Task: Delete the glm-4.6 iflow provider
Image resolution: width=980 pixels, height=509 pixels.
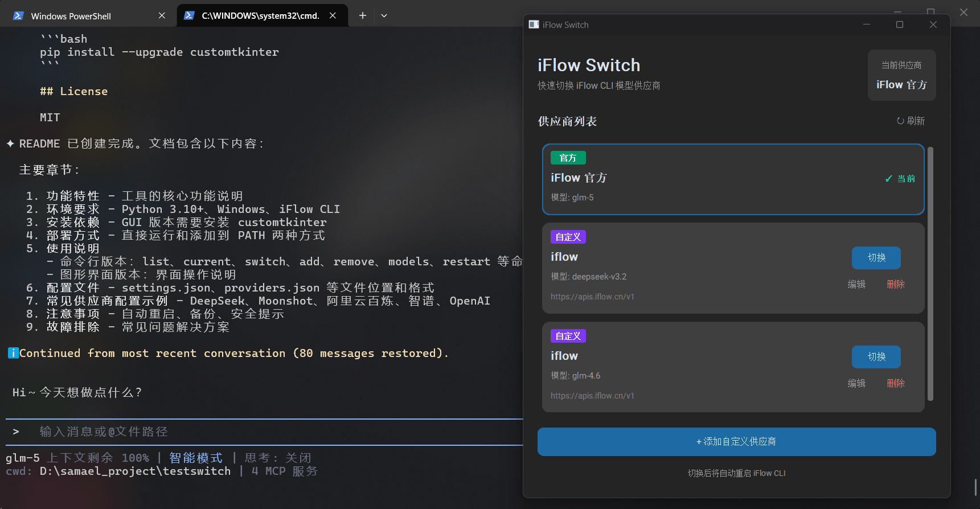Action: pyautogui.click(x=896, y=383)
